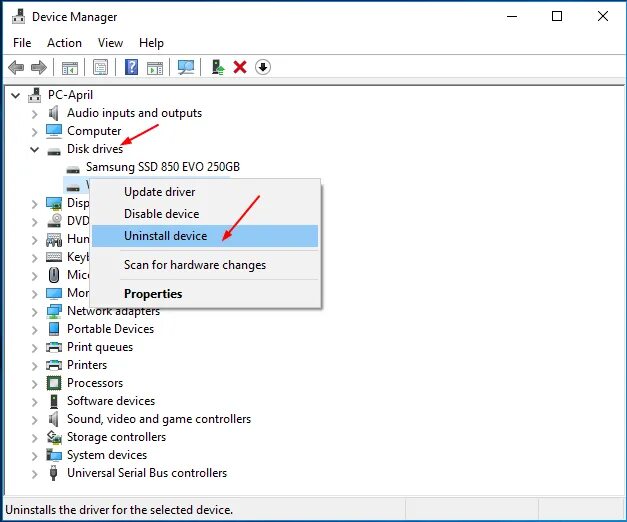This screenshot has width=627, height=522.
Task: Click the Forward arrow toolbar icon
Action: [x=38, y=67]
